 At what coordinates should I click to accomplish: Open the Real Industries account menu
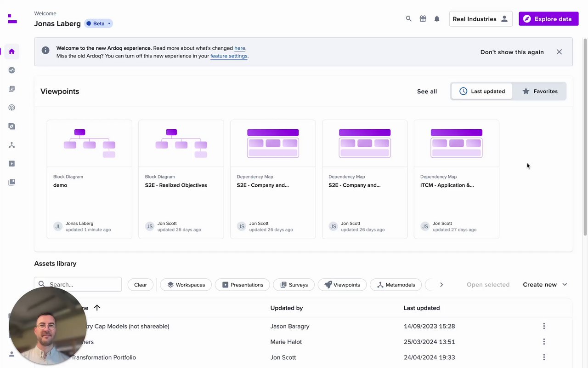481,19
